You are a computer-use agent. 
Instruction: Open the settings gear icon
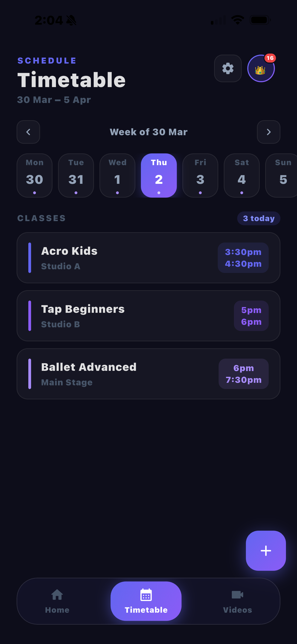pyautogui.click(x=228, y=68)
